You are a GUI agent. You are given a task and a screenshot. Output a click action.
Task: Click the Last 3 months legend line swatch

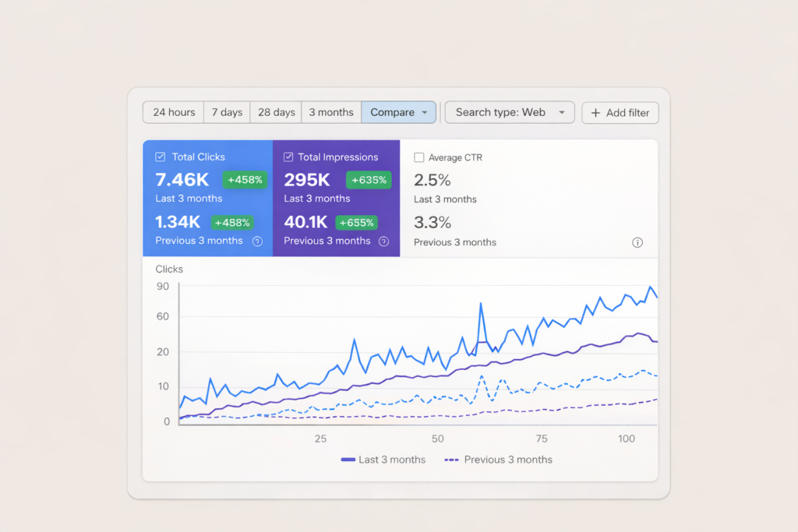[348, 460]
